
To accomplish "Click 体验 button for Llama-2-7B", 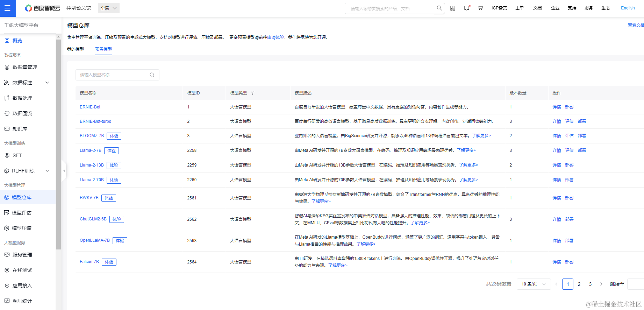I will coord(112,150).
